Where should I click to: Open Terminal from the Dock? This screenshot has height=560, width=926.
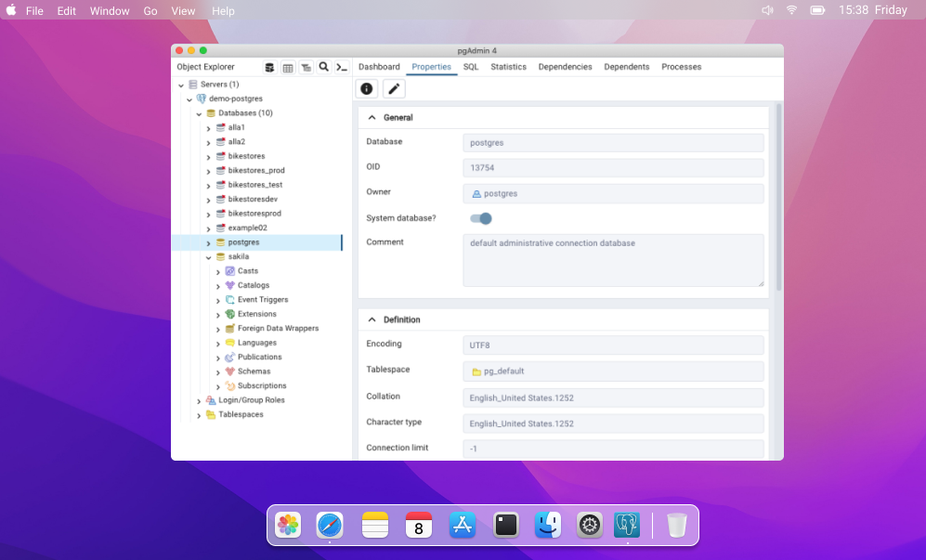506,525
